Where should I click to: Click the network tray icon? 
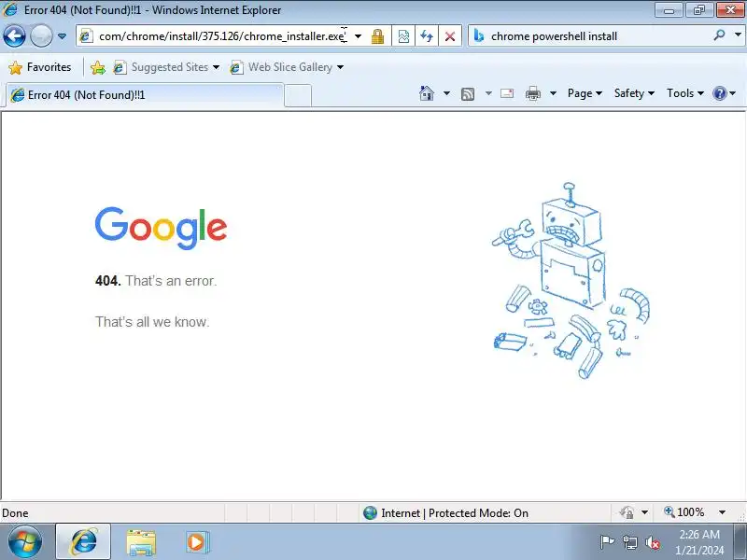tap(630, 542)
